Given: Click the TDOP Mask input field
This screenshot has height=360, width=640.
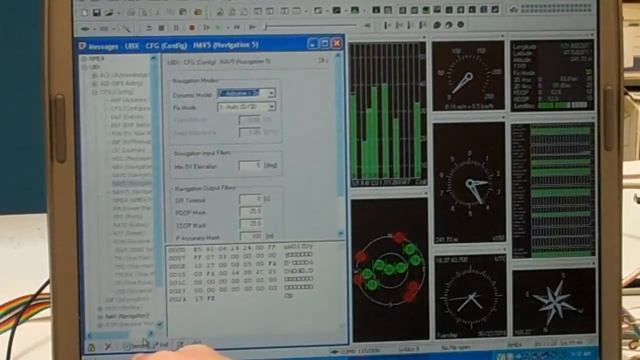Looking at the screenshot, I should [x=251, y=224].
